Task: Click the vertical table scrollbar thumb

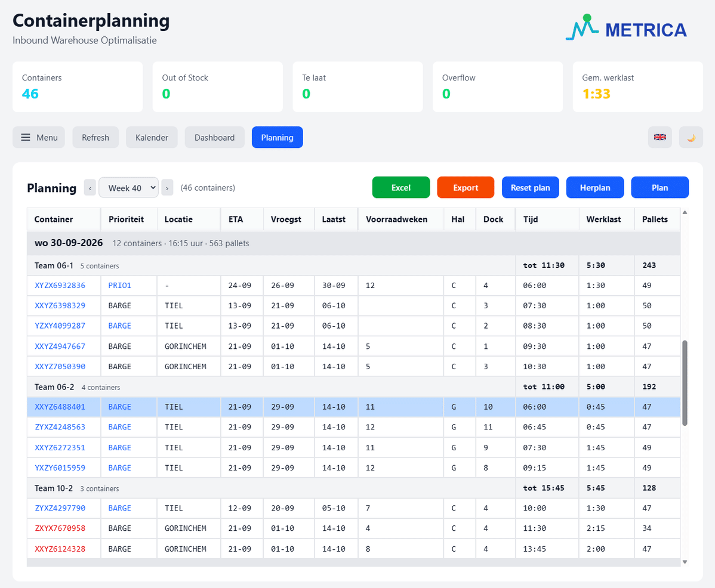Action: (x=685, y=383)
